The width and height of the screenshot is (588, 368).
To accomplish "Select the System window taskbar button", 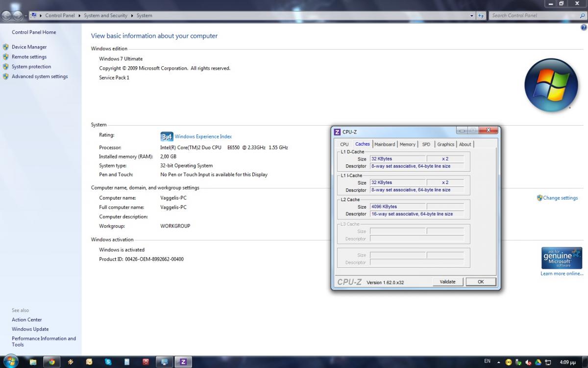I will pyautogui.click(x=164, y=362).
